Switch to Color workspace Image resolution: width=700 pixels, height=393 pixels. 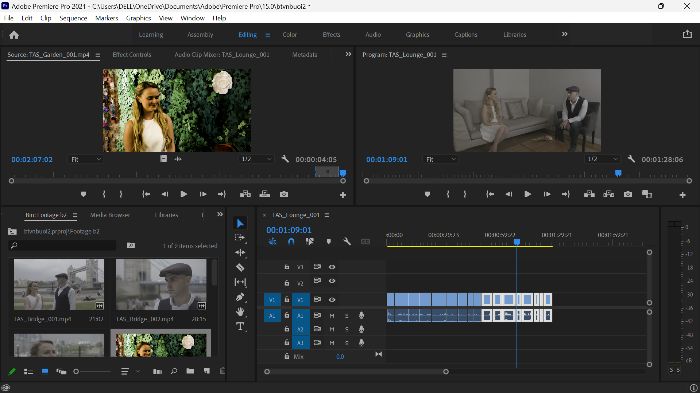pos(289,34)
